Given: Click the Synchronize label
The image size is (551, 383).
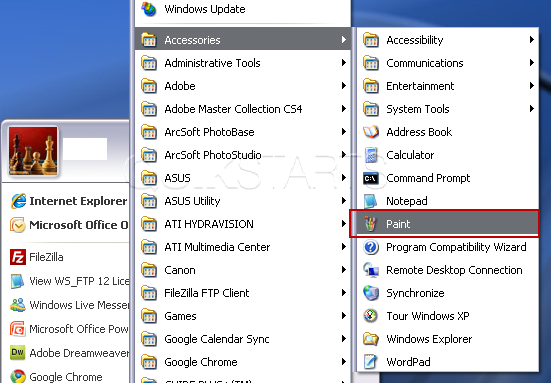Looking at the screenshot, I should point(415,293).
